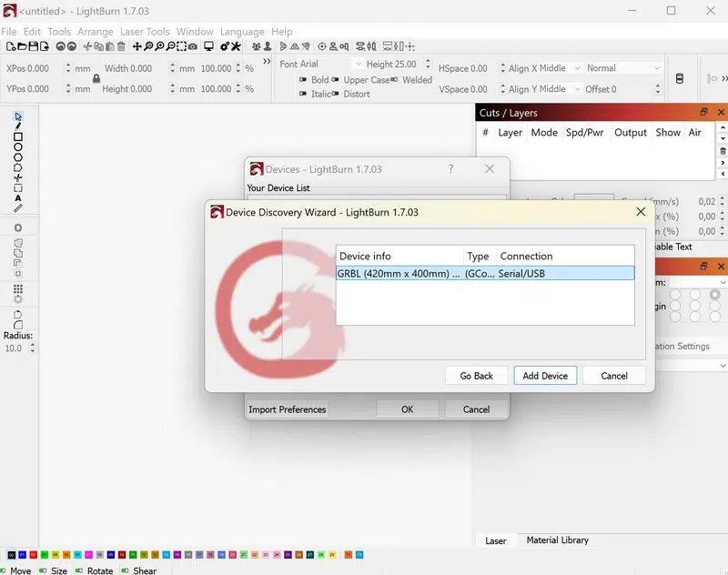Viewport: 728px width, 575px height.
Task: Click the Save project floppy icon
Action: 33,46
